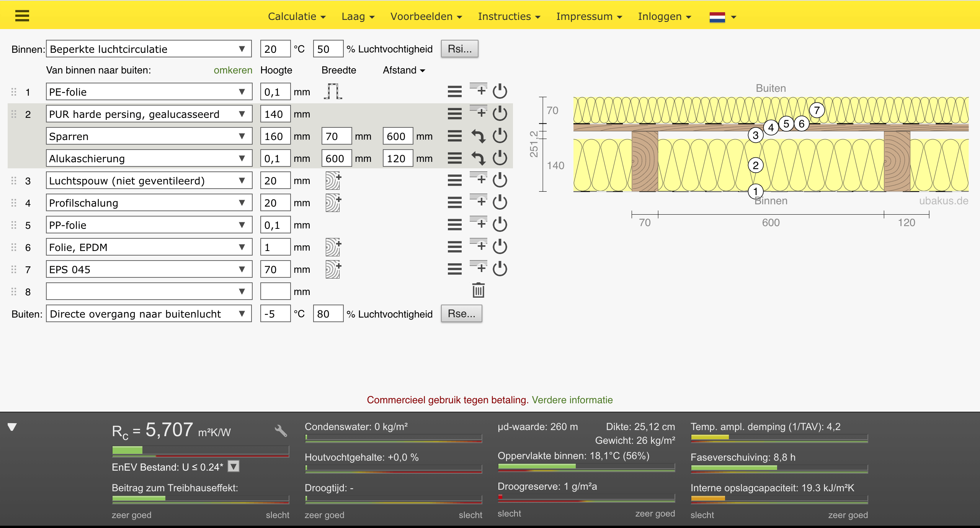Click the Sparren height input field
Image resolution: width=980 pixels, height=528 pixels.
(x=275, y=136)
